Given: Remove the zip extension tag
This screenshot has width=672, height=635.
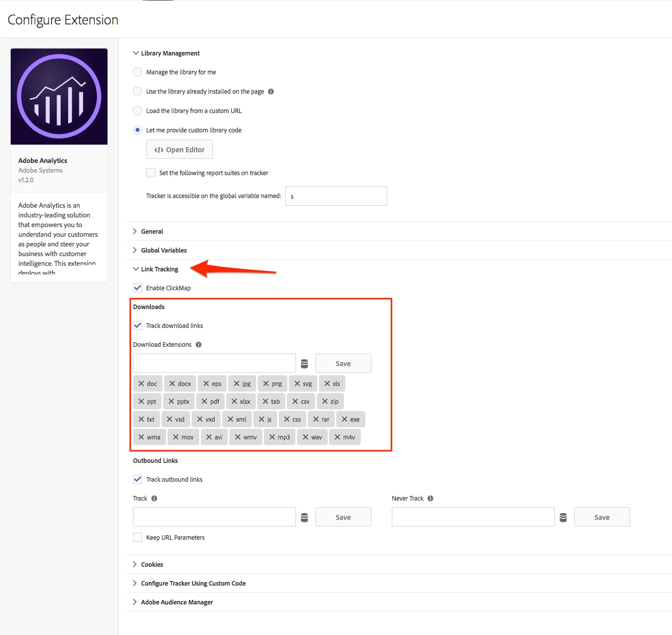Looking at the screenshot, I should [325, 401].
